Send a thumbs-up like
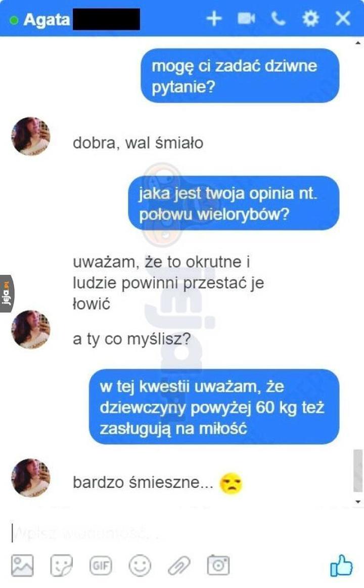The height and width of the screenshot is (588, 364). click(341, 566)
